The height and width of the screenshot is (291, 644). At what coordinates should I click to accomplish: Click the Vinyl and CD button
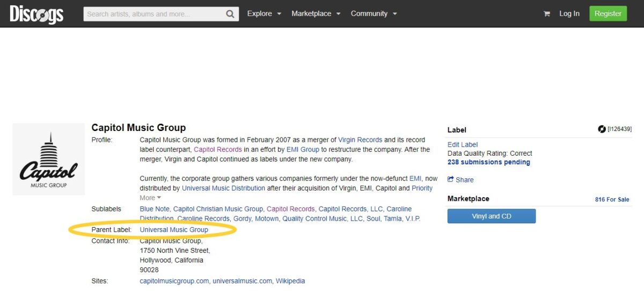tap(492, 216)
